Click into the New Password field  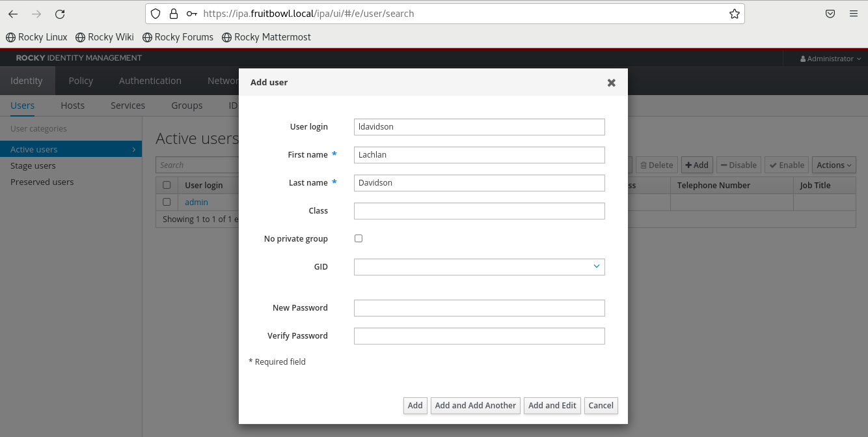coord(479,308)
